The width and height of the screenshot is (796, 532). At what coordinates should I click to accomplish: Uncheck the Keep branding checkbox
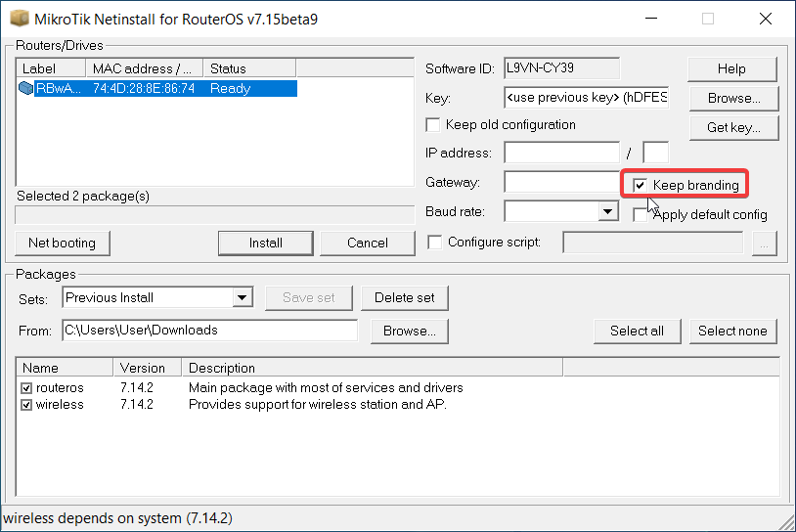coord(640,185)
